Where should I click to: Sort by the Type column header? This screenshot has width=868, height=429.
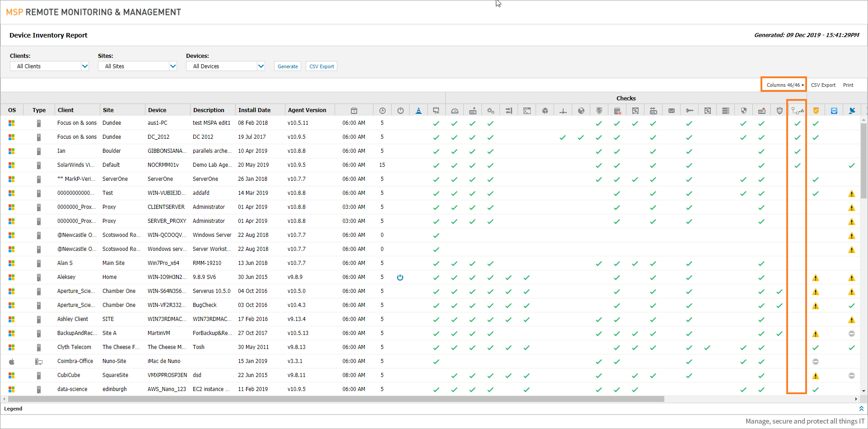39,110
